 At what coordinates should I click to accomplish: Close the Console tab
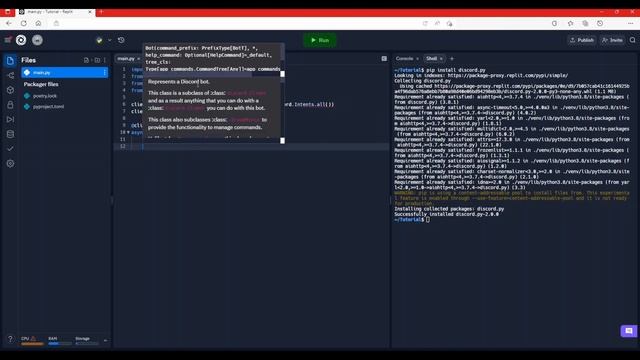pyautogui.click(x=417, y=59)
